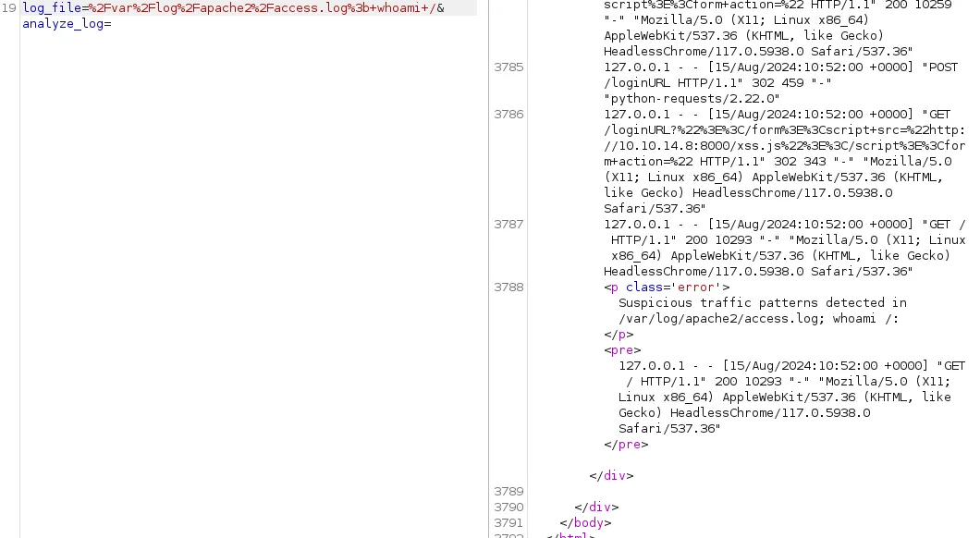
Task: Click response line number 3788
Action: pos(508,287)
